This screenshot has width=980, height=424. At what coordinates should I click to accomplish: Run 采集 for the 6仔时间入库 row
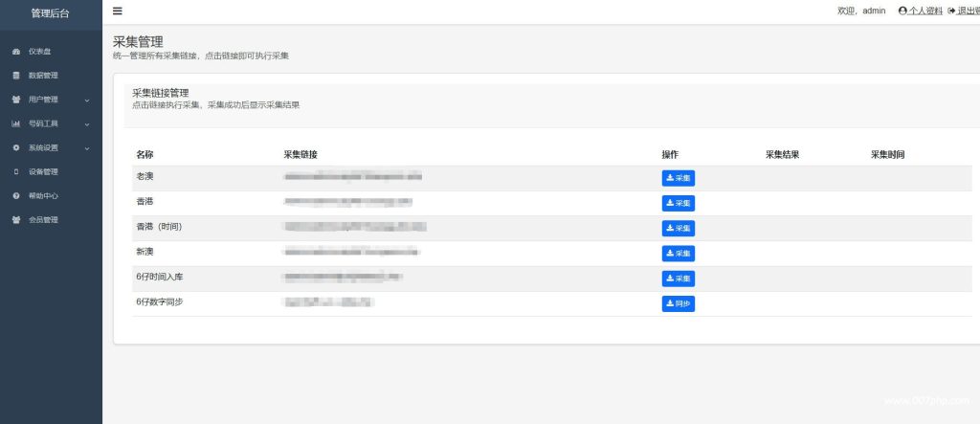click(679, 279)
